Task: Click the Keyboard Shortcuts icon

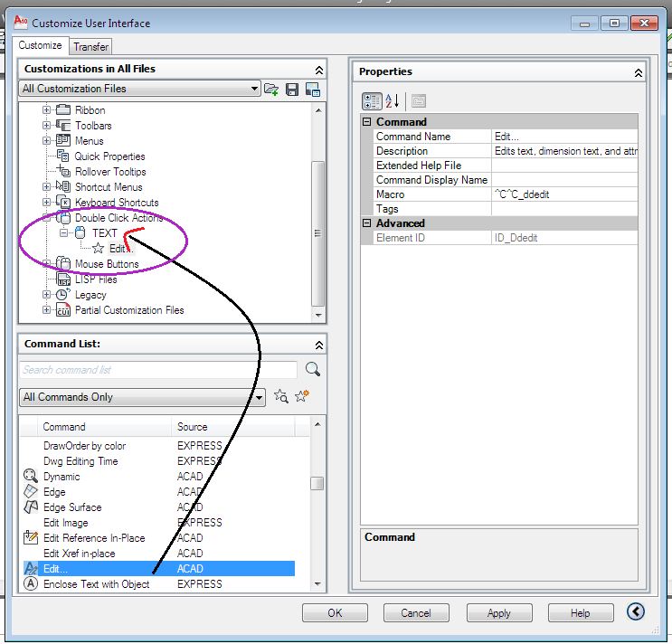Action: pyautogui.click(x=63, y=202)
